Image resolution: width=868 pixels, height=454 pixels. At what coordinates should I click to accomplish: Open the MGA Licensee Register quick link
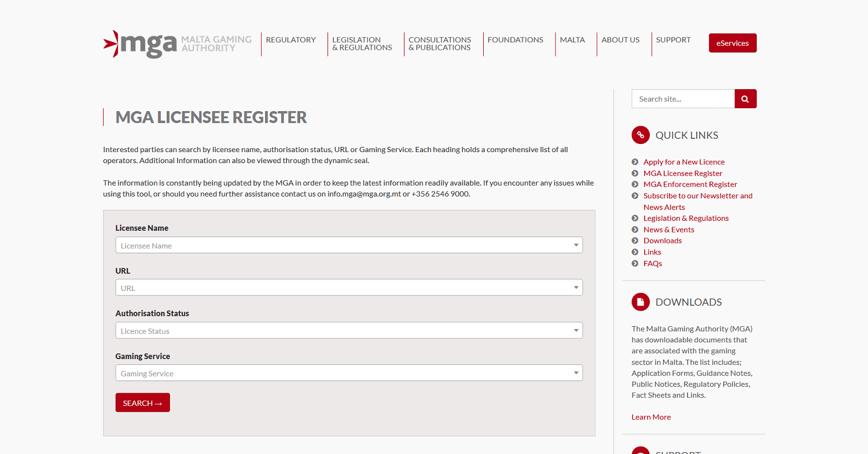pos(683,174)
